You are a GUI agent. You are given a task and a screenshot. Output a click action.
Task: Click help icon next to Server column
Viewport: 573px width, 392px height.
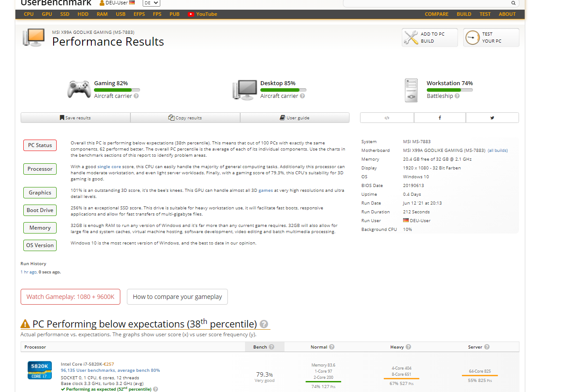[487, 347]
